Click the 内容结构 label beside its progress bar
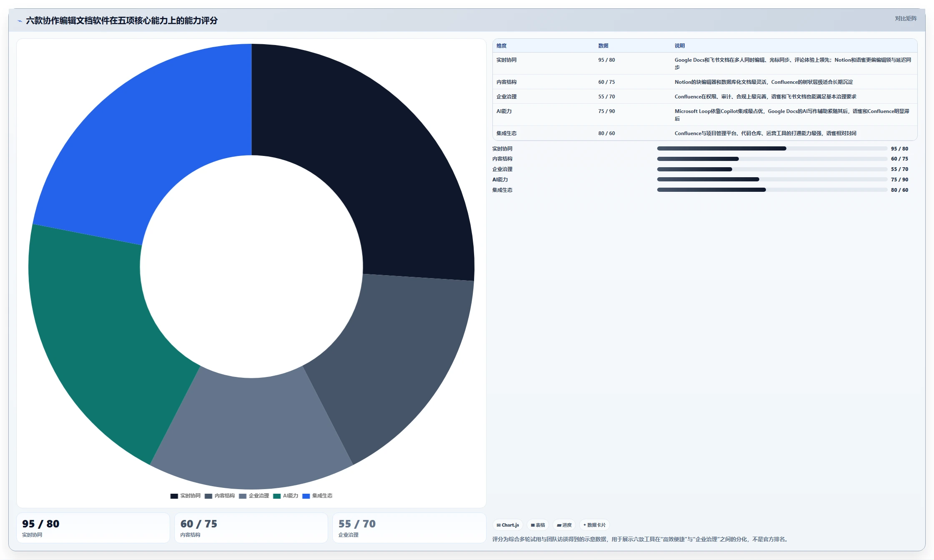 [x=502, y=159]
